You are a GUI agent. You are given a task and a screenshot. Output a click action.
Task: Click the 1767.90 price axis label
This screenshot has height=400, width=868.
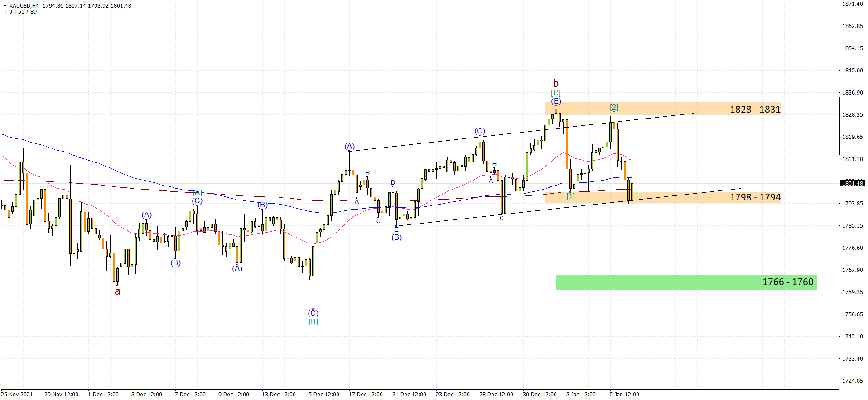coord(852,270)
